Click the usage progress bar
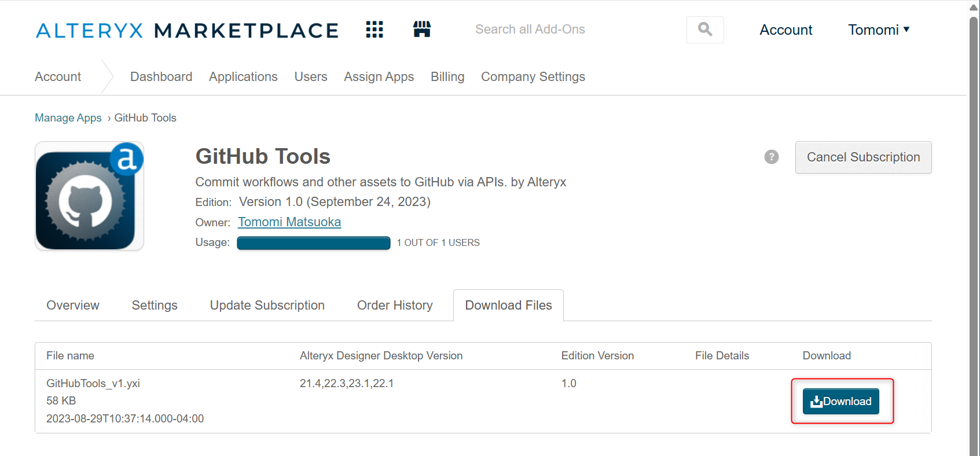Screen dimensions: 980x456 (313, 243)
